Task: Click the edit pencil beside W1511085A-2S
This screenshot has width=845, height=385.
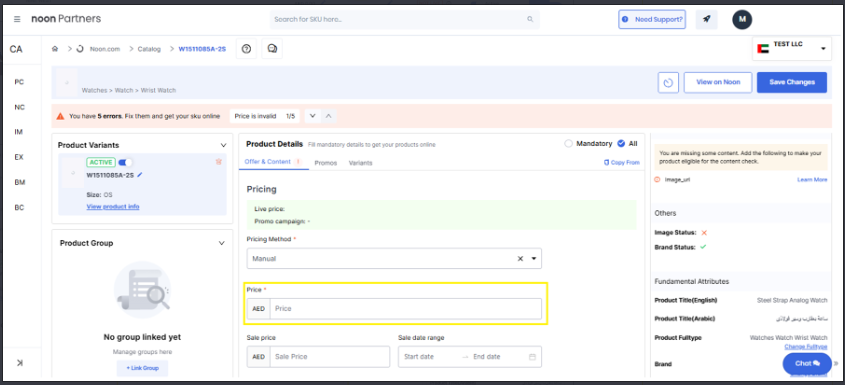Action: point(140,175)
